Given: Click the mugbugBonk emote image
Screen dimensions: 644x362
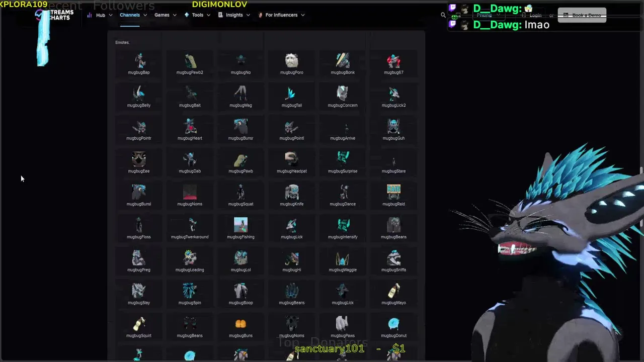Looking at the screenshot, I should coord(343,61).
